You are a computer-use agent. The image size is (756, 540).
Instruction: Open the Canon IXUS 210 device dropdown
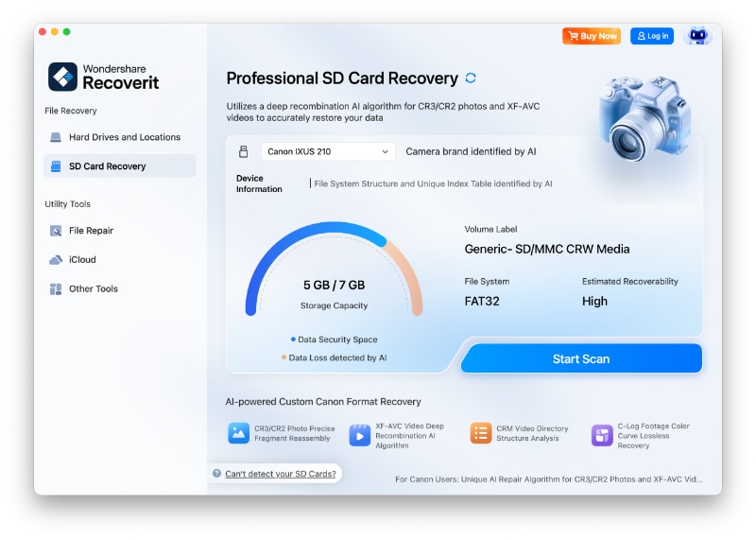tap(328, 151)
